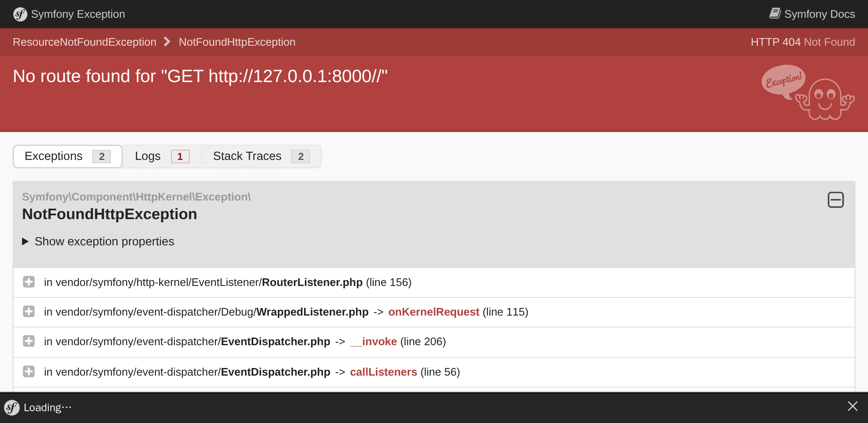Viewport: 868px width, 423px height.
Task: Open the Logs tab
Action: point(162,157)
